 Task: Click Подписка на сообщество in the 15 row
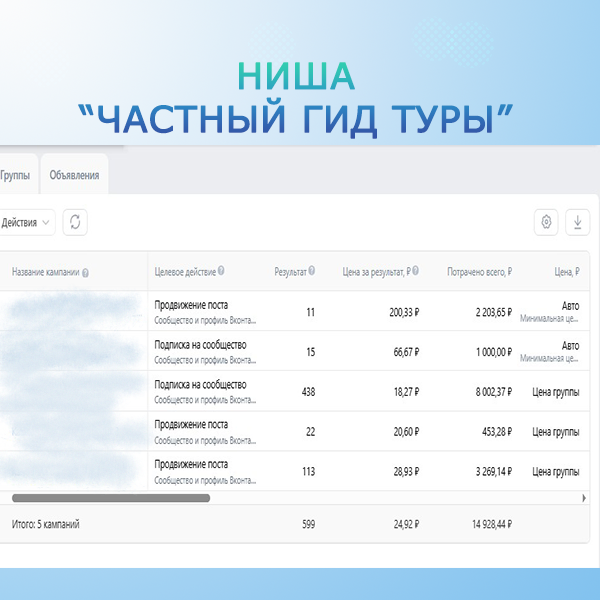pos(200,345)
